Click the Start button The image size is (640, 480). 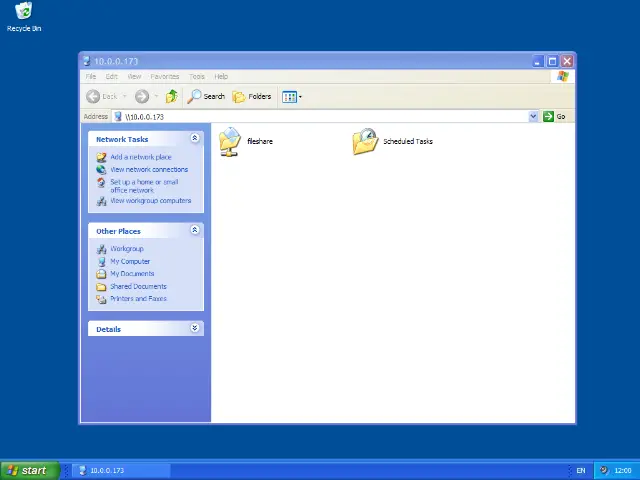[x=30, y=470]
